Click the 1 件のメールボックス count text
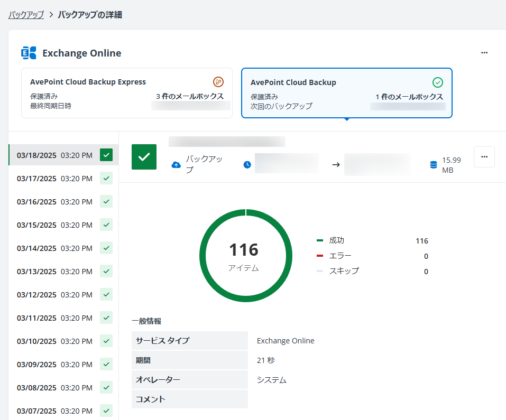Viewport: 506px width, 420px height. [409, 97]
